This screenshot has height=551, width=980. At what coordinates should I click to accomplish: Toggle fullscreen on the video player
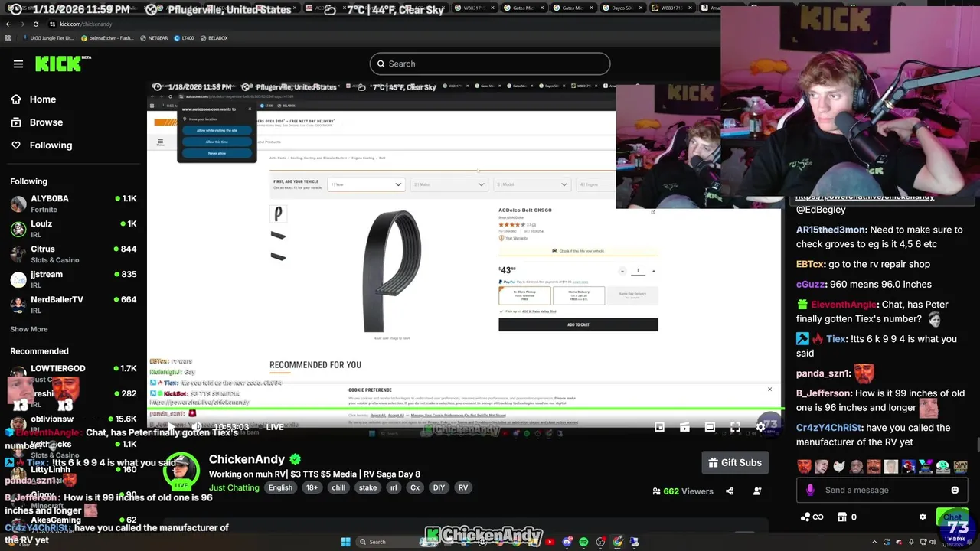coord(735,427)
